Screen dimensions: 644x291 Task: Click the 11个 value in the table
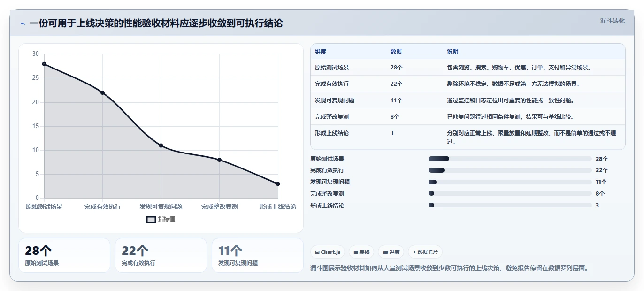[x=397, y=100]
